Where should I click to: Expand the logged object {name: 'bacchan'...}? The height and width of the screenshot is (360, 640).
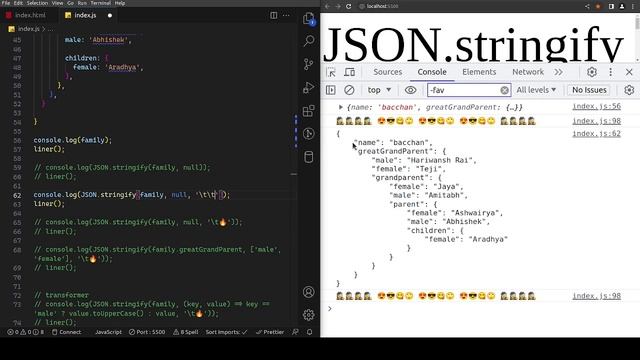tap(340, 107)
